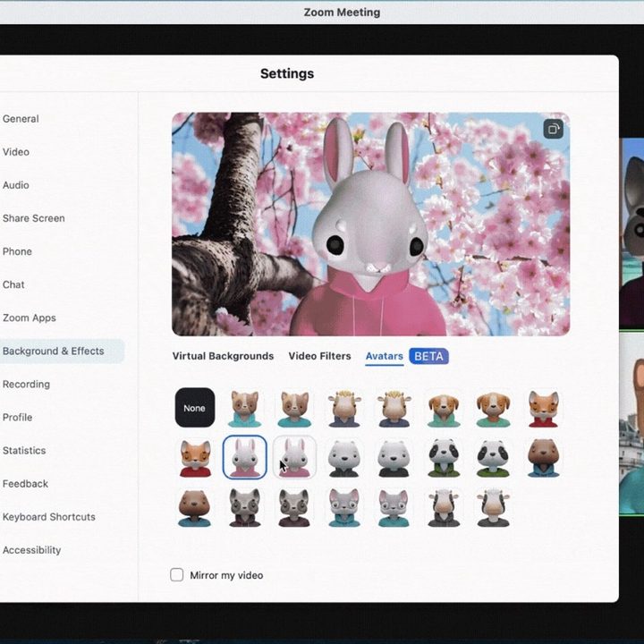Select the highlighted rabbit avatar in pink hoodie

(245, 458)
